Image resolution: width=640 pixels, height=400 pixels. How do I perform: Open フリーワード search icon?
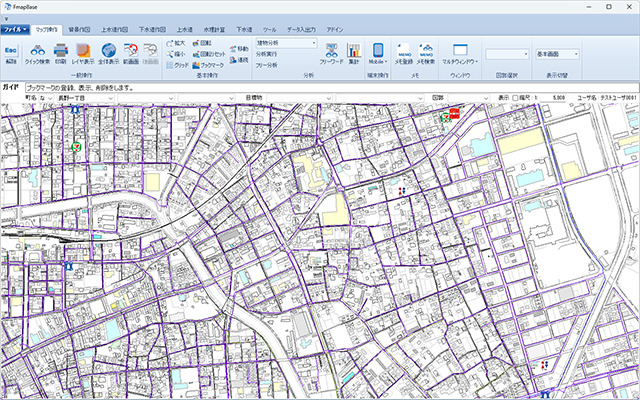pos(331,53)
